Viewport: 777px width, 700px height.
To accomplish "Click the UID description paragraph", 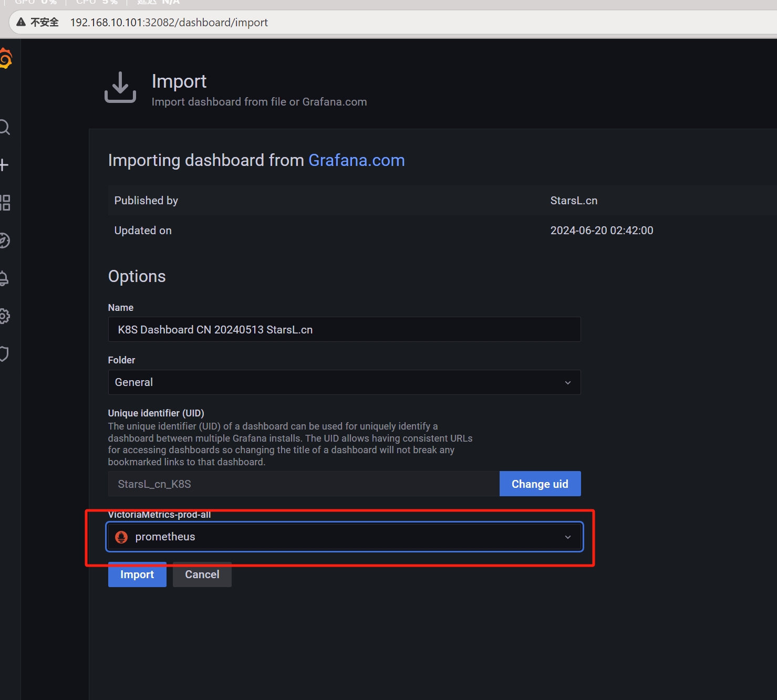I will [290, 444].
